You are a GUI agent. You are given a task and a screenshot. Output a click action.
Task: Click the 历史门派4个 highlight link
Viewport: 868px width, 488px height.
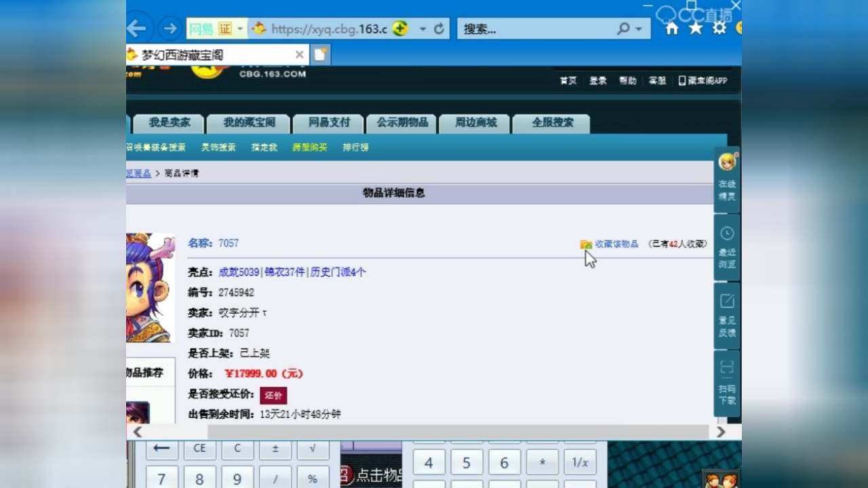pos(338,272)
